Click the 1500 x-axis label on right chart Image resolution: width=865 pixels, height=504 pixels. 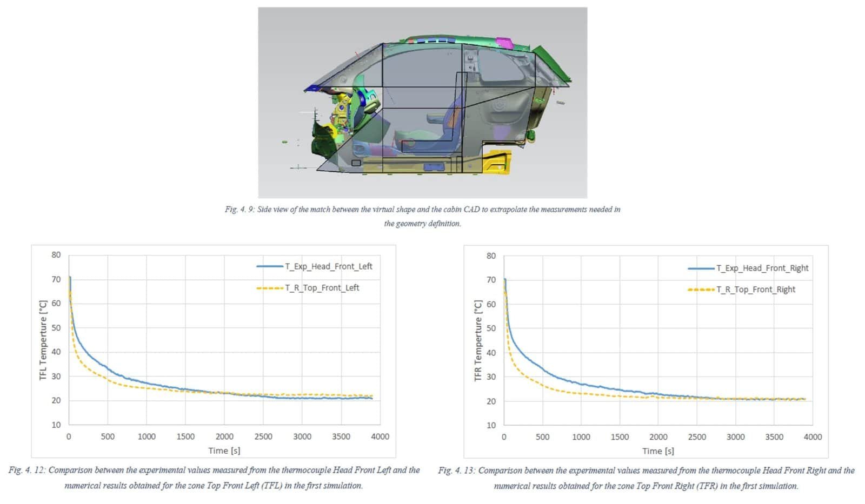pyautogui.click(x=620, y=437)
